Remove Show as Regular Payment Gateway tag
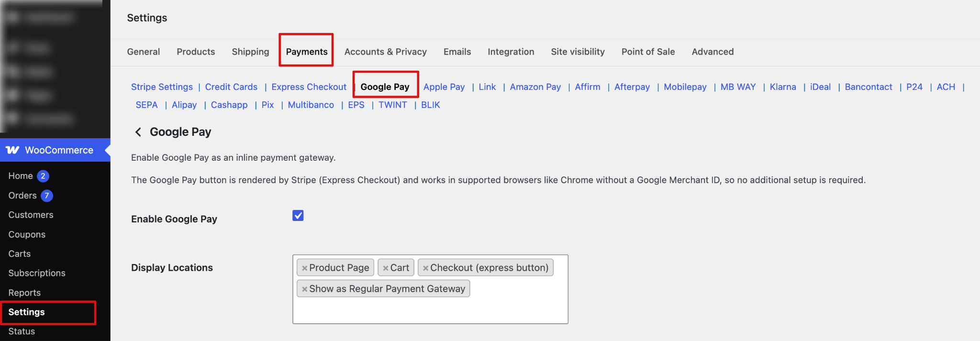Screen dimensions: 980x341 tap(304, 289)
